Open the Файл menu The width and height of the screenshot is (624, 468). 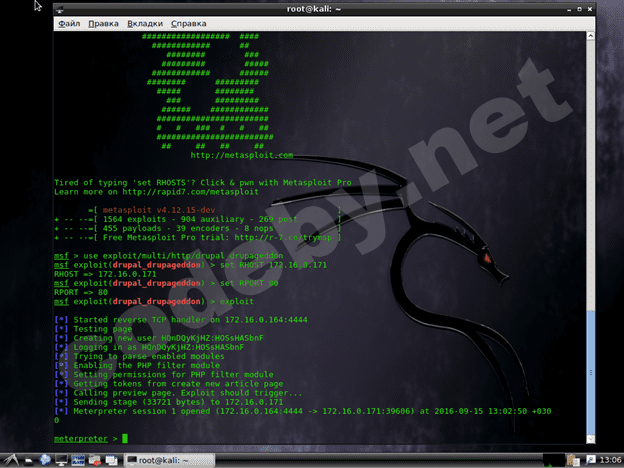[69, 24]
